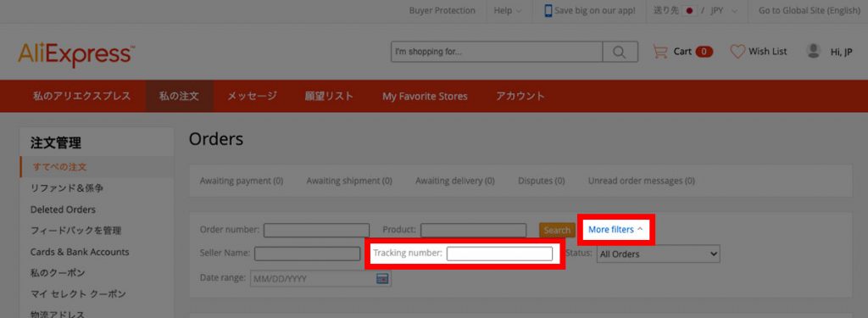Click the Cart label
This screenshot has width=868, height=318.
(x=682, y=52)
